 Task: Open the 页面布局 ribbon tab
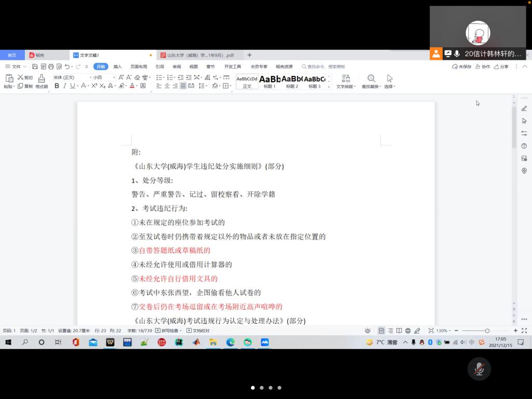(138, 66)
